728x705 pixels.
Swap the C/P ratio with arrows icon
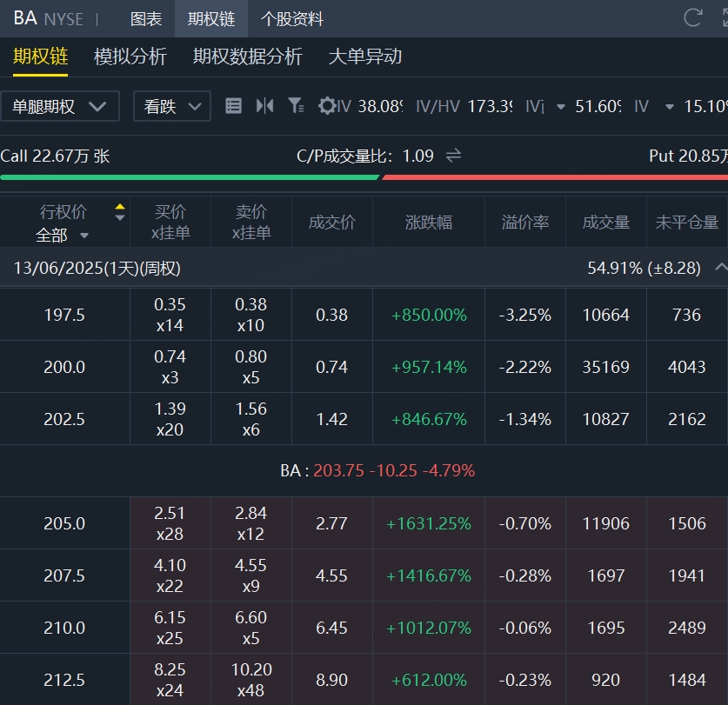pyautogui.click(x=453, y=156)
